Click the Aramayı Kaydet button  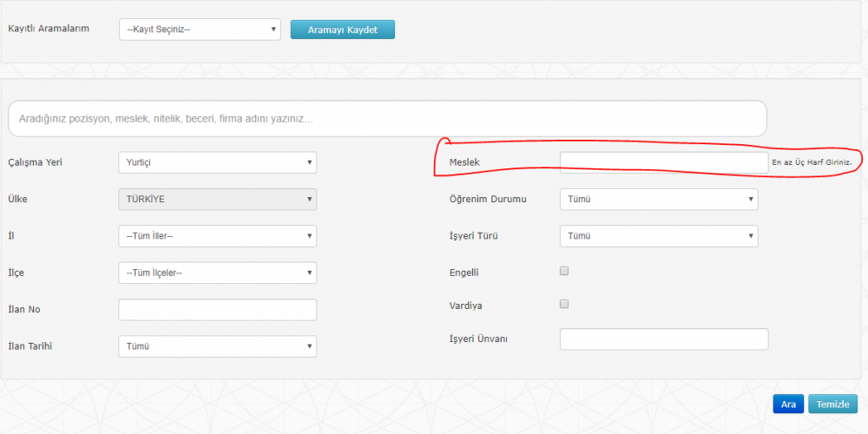[342, 30]
